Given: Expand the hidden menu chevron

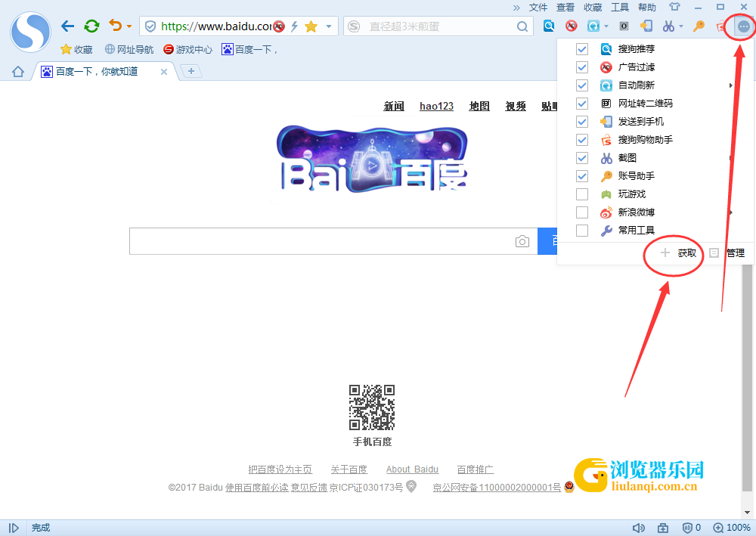Looking at the screenshot, I should tap(516, 8).
